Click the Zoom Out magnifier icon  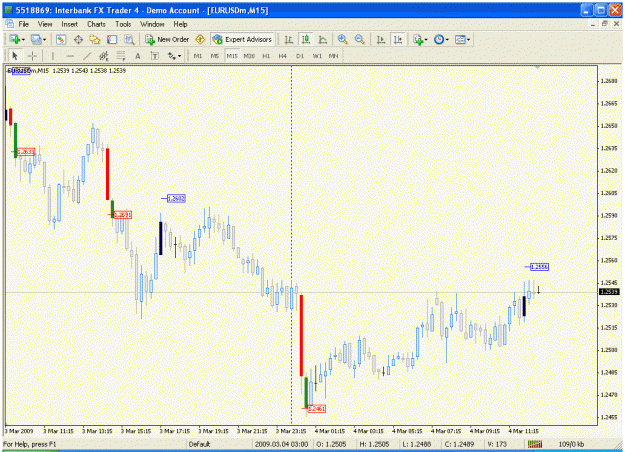[359, 39]
